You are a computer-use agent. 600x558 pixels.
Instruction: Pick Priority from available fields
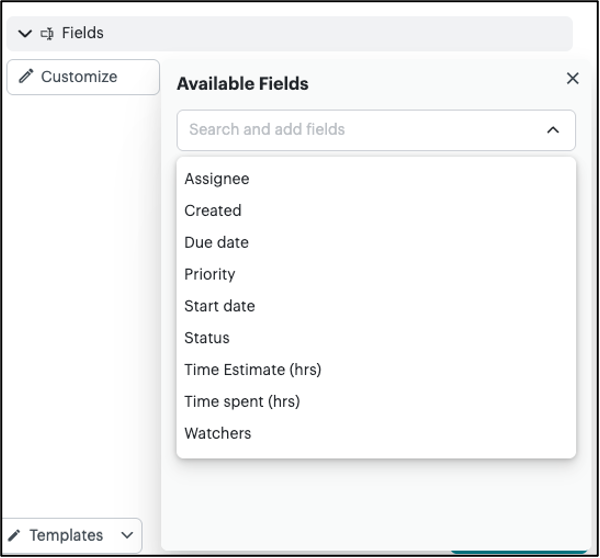click(x=209, y=274)
